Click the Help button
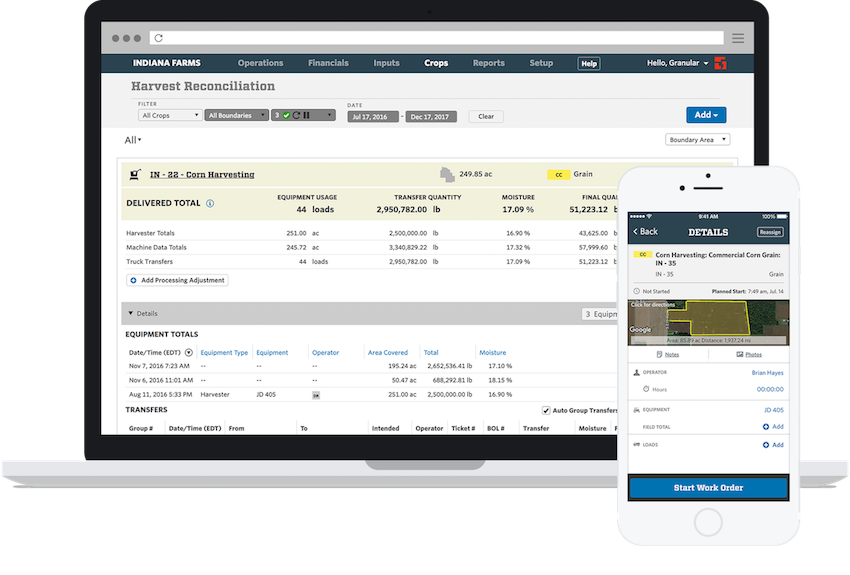Image resolution: width=850 pixels, height=575 pixels. [x=589, y=64]
